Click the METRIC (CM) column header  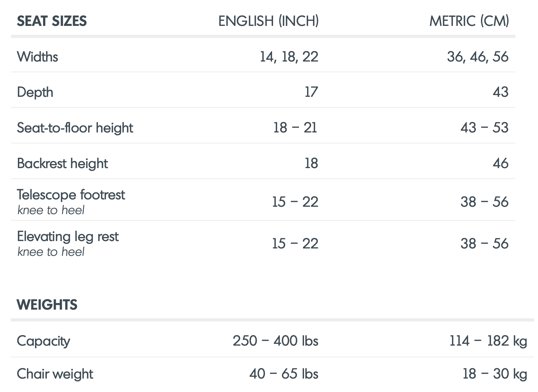[469, 21]
